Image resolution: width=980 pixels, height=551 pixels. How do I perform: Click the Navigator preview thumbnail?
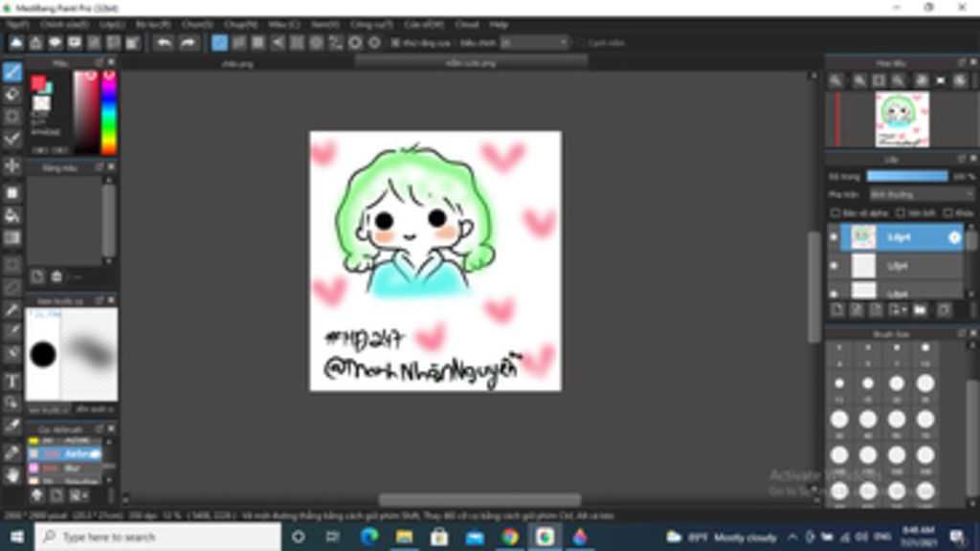pyautogui.click(x=902, y=120)
